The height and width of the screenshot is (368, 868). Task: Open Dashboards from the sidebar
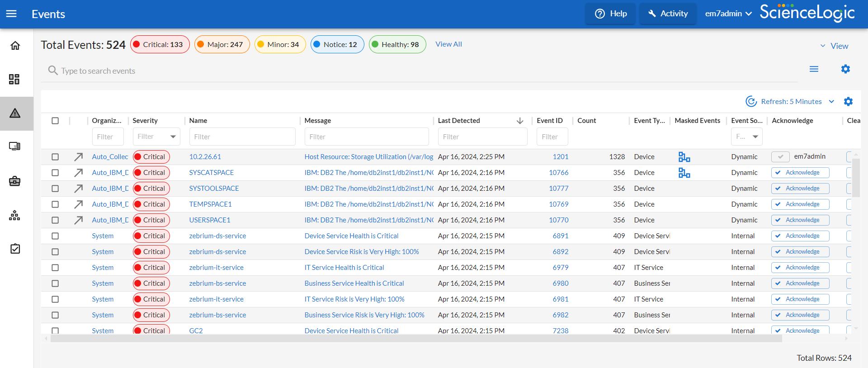14,80
